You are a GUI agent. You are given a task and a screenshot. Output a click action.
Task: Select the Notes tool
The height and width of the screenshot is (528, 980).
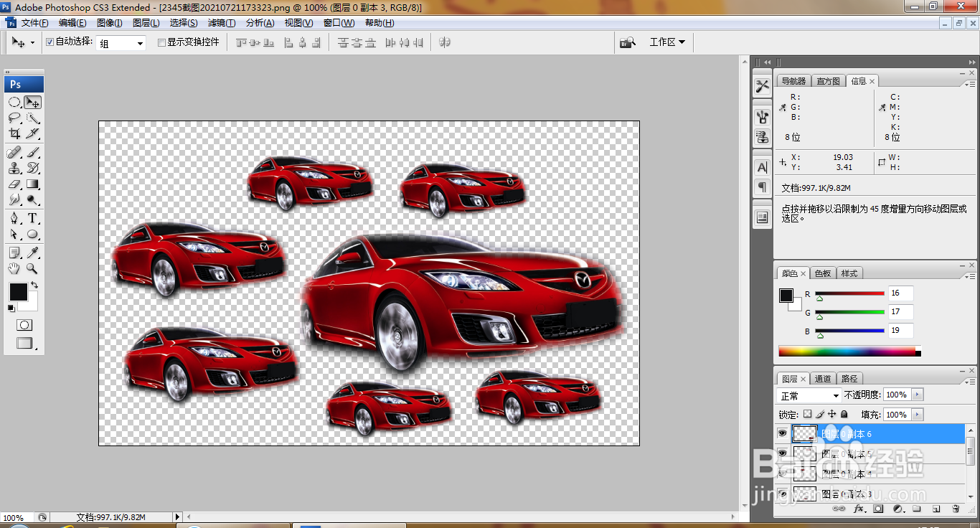(14, 253)
